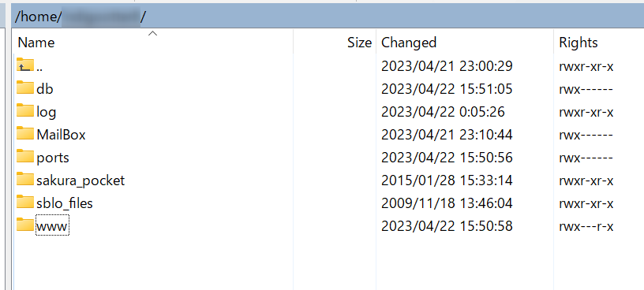Click the /home/ remote path bar
The height and width of the screenshot is (290, 644).
click(328, 16)
